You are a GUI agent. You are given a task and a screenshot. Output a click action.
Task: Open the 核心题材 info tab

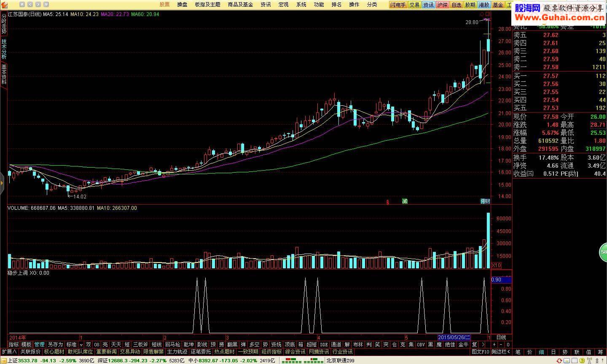pos(54,352)
